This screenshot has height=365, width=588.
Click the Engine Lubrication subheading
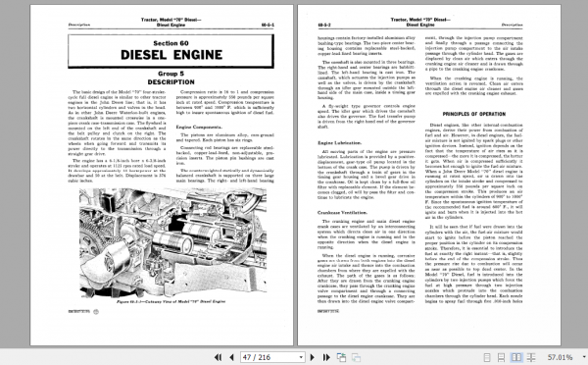340,143
